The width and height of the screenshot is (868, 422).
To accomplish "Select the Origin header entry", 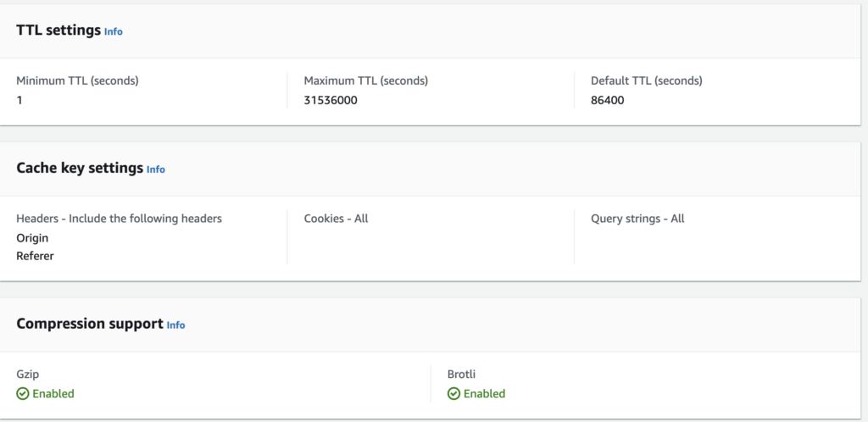I will [32, 238].
